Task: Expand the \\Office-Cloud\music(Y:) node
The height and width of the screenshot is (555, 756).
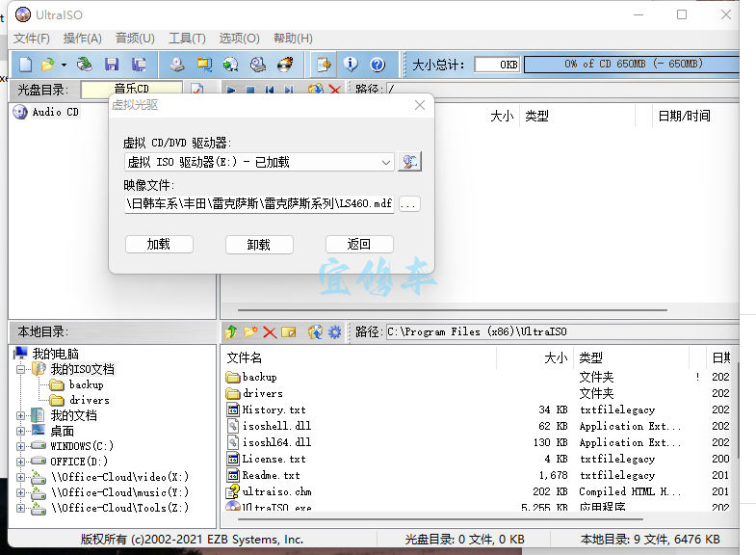Action: pyautogui.click(x=21, y=492)
